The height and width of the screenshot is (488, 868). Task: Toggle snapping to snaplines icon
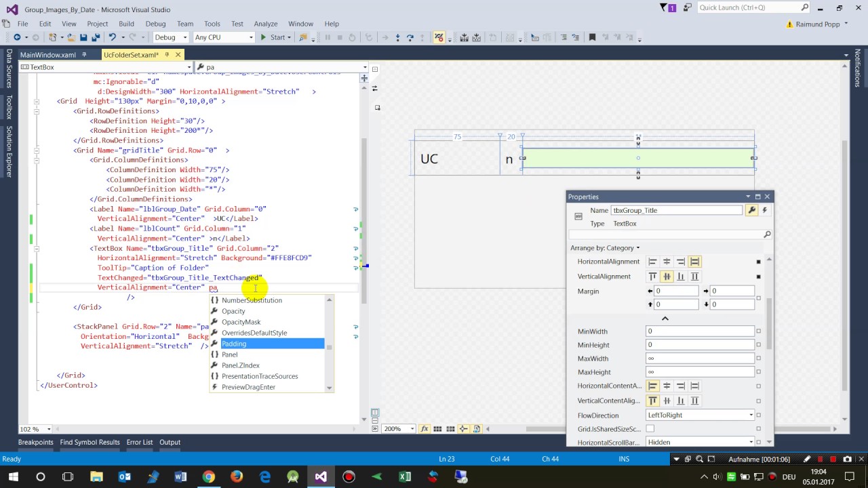[x=464, y=428]
